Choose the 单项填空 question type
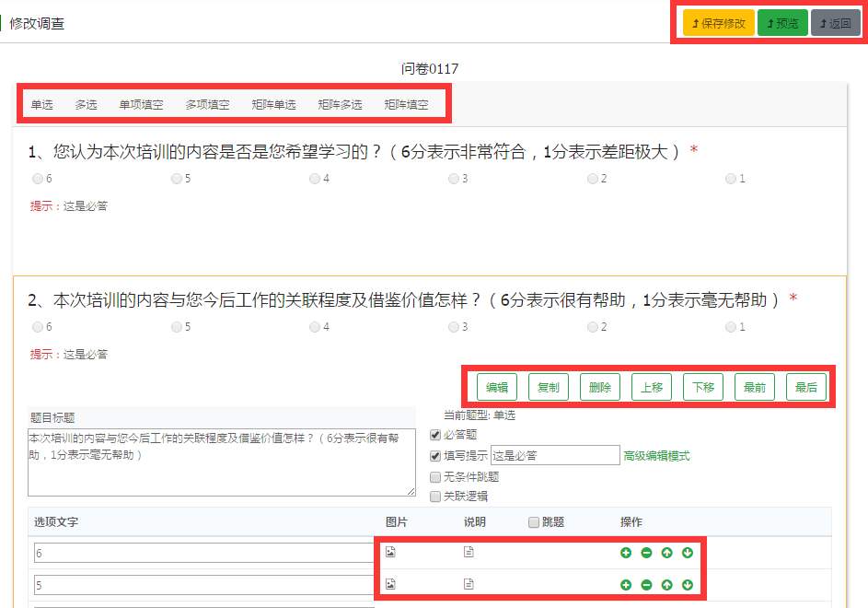The width and height of the screenshot is (868, 608). tap(141, 105)
